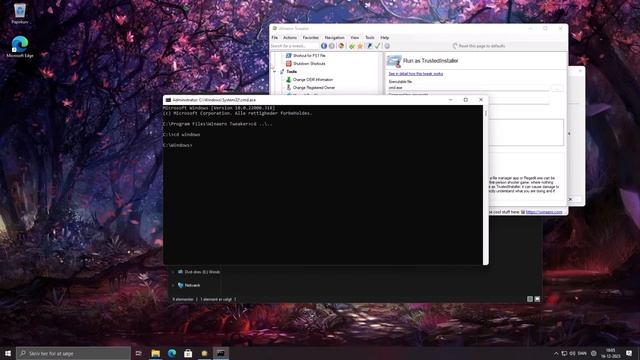Open the View menu in Winaero Tweaker
The image size is (640, 360).
[x=355, y=38]
